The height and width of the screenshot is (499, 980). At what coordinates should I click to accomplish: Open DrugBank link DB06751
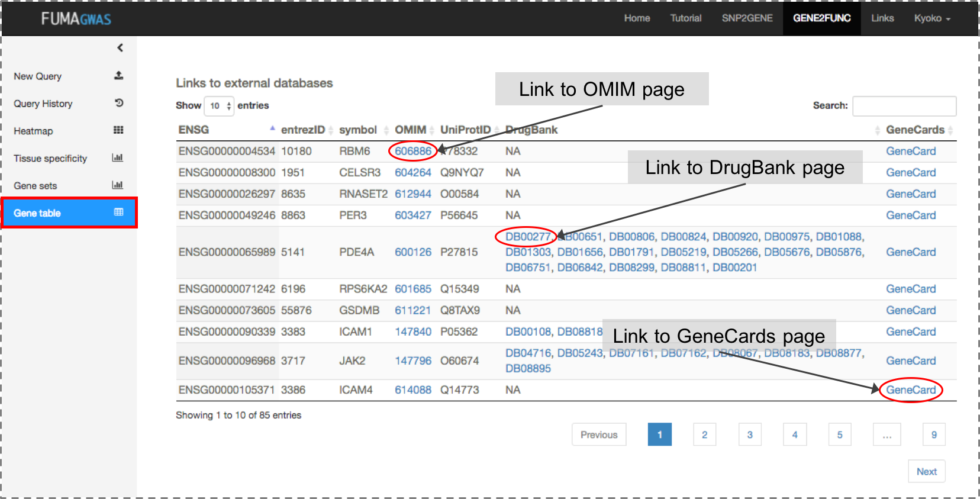[x=528, y=268]
